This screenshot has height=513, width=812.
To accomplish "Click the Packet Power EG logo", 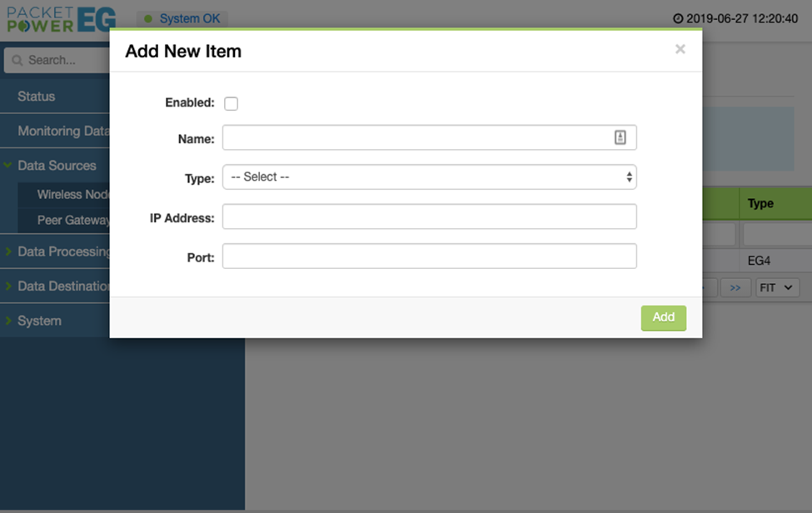I will pos(62,18).
